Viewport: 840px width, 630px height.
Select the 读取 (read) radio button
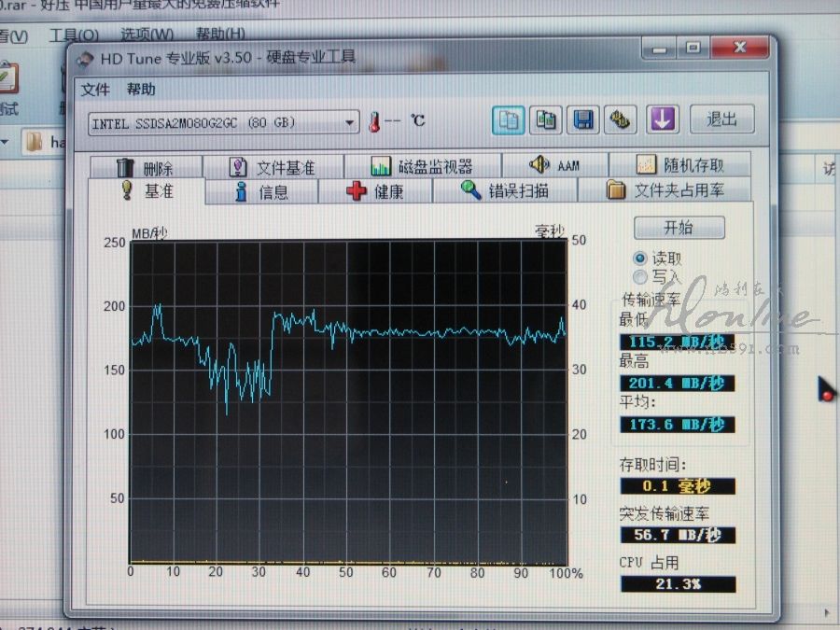coord(640,258)
